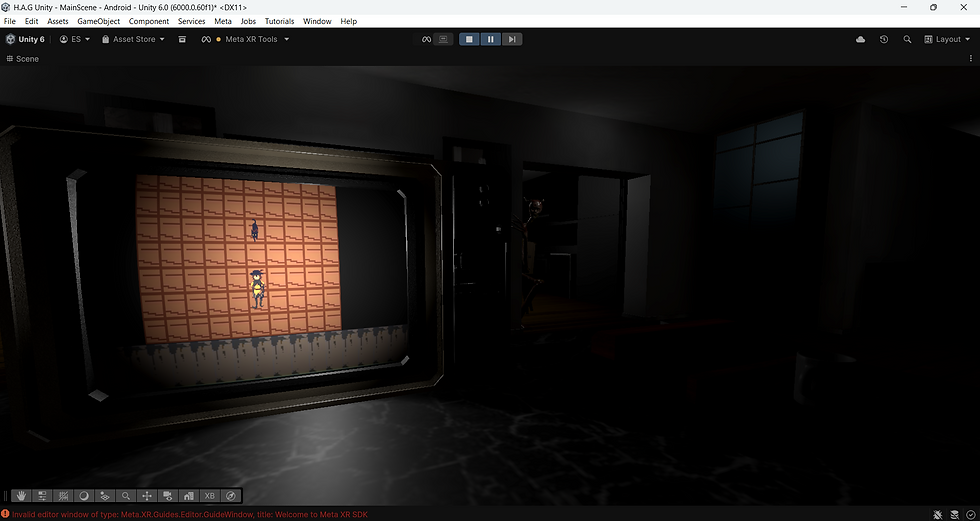The image size is (980, 521).
Task: Open the Layout dropdown
Action: [948, 39]
